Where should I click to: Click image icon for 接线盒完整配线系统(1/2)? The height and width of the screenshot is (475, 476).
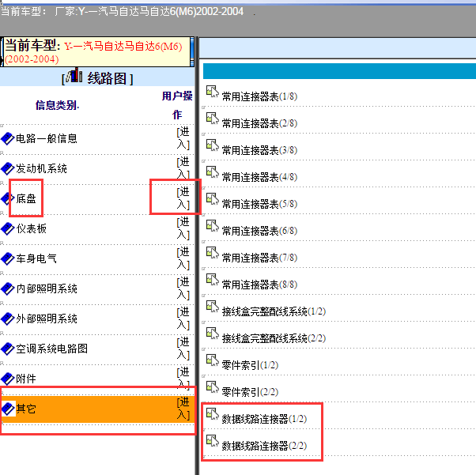coord(213,306)
